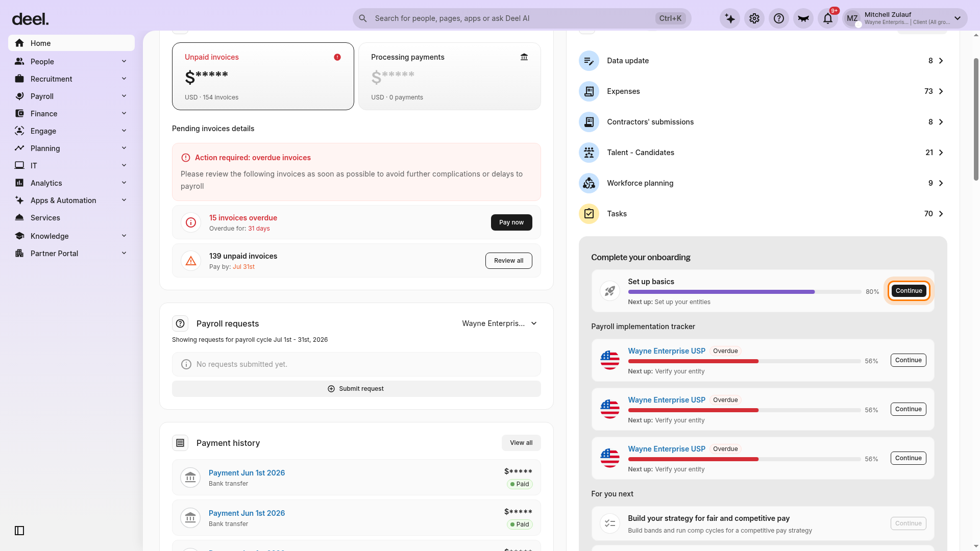
Task: Open the first Payment Jun 1st 2026 link
Action: click(x=247, y=473)
